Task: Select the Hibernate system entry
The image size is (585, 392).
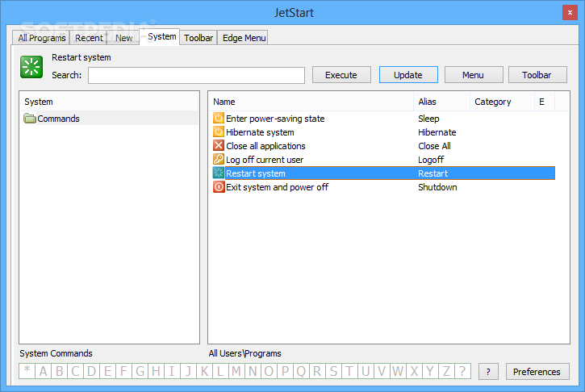Action: click(x=384, y=132)
